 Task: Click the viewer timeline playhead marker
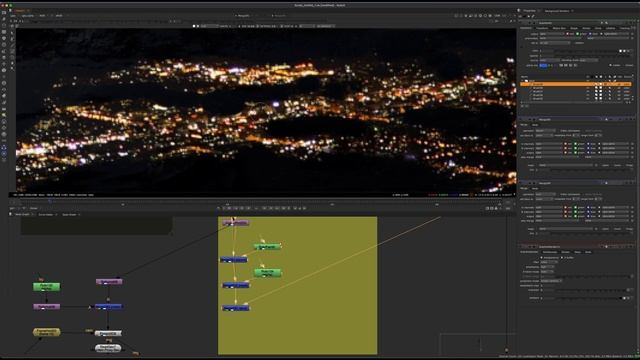tap(50, 201)
